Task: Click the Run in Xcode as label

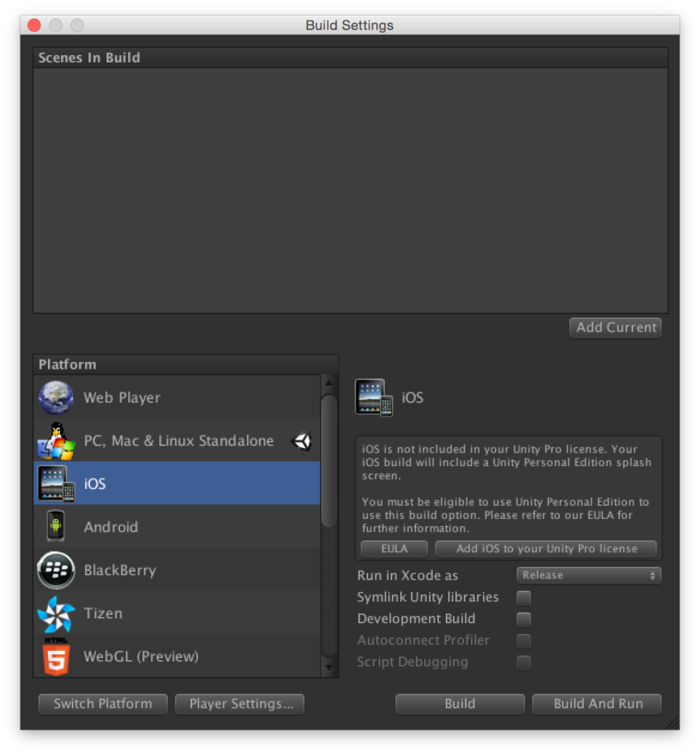Action: coord(408,575)
